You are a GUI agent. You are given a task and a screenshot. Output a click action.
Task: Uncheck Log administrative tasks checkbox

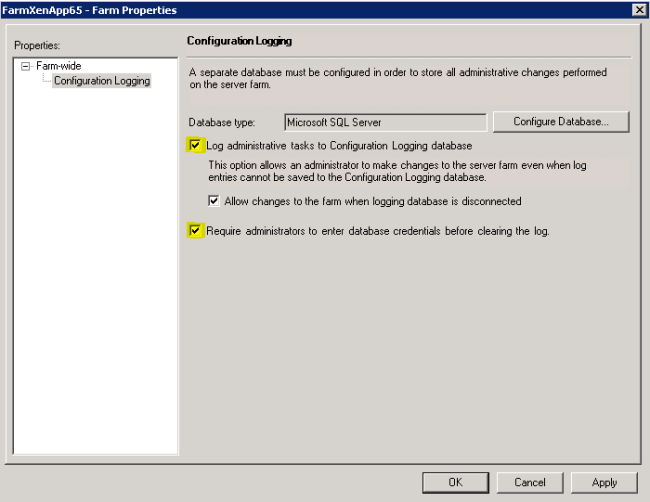point(195,146)
